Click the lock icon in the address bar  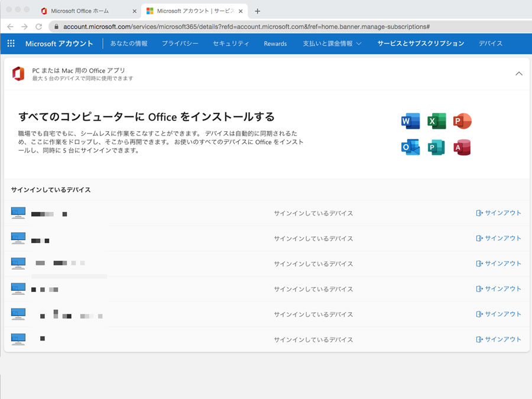pos(56,27)
